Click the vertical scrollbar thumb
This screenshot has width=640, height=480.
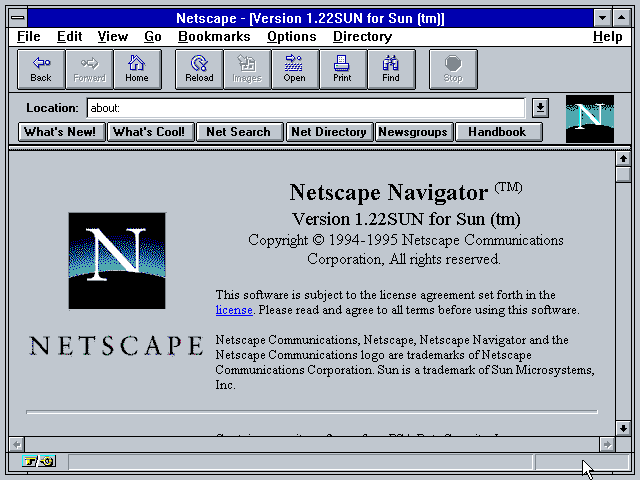coord(623,174)
